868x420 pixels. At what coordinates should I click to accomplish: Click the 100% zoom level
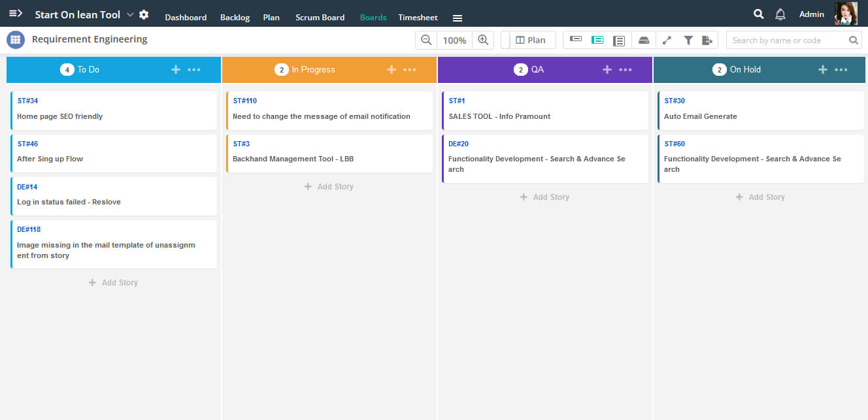pyautogui.click(x=454, y=40)
